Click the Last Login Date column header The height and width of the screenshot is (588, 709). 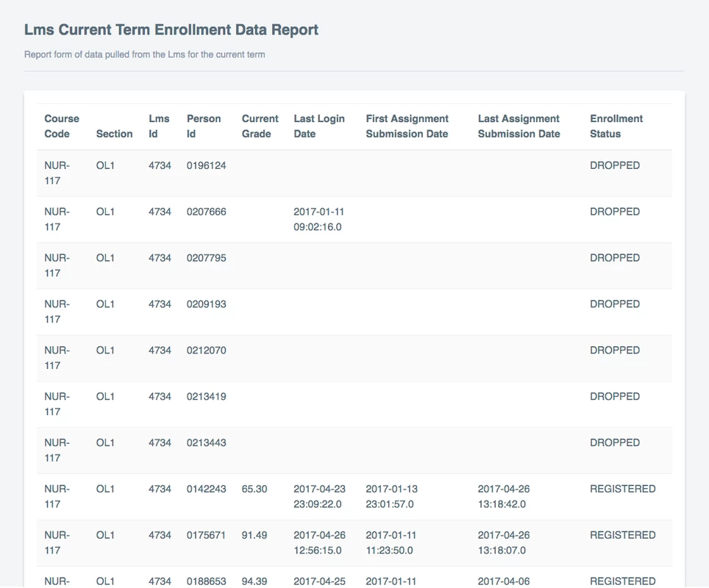tap(318, 126)
